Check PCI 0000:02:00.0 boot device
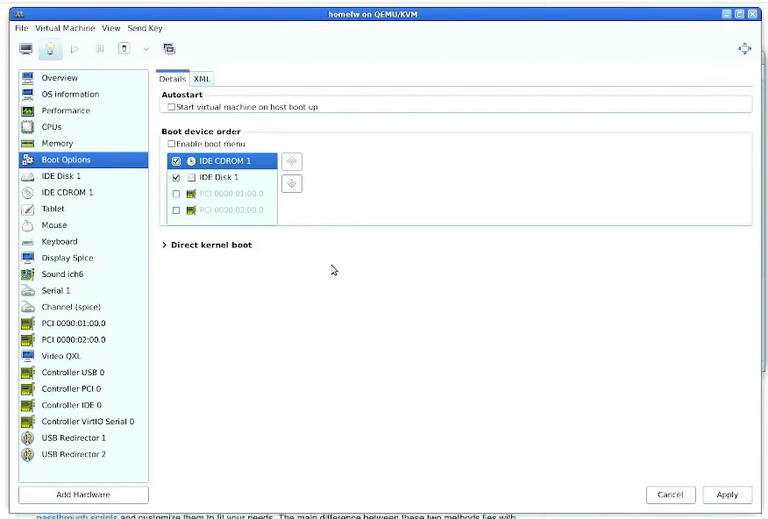The height and width of the screenshot is (519, 768). [176, 210]
